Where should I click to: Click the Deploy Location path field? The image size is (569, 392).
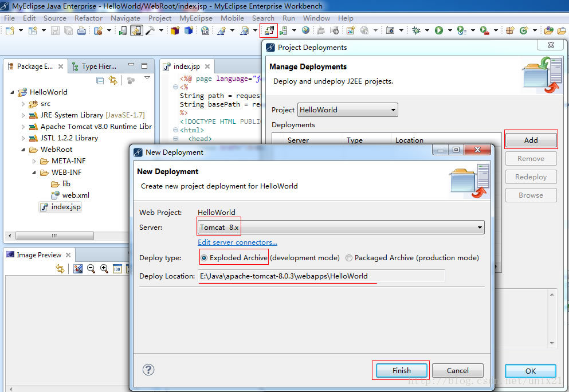(x=321, y=276)
